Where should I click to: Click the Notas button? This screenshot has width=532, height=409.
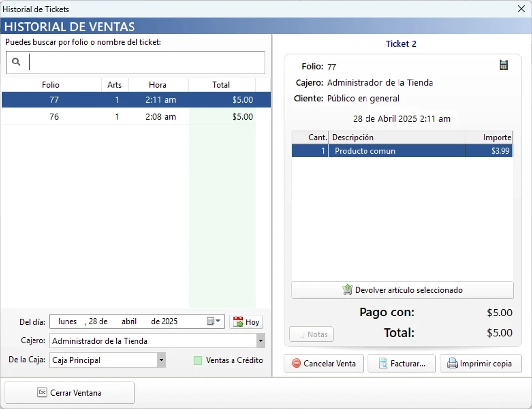(311, 334)
